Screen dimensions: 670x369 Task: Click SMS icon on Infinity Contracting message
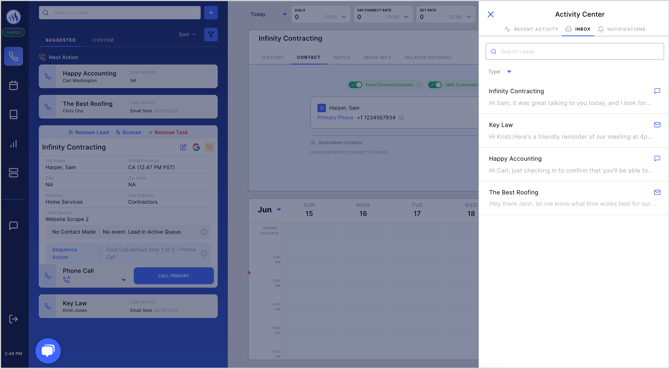click(657, 91)
